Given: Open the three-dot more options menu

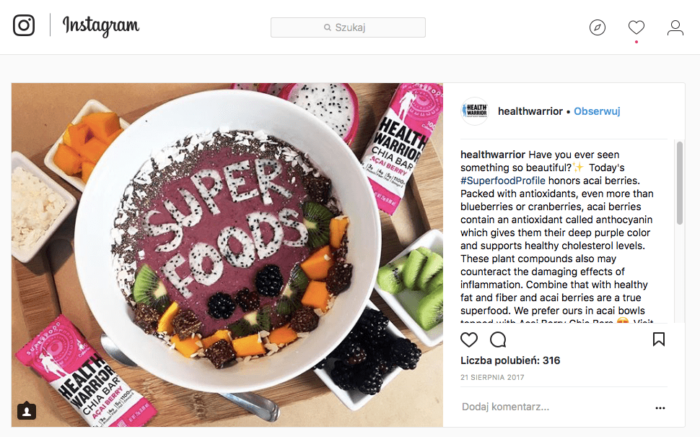Looking at the screenshot, I should pos(660,408).
